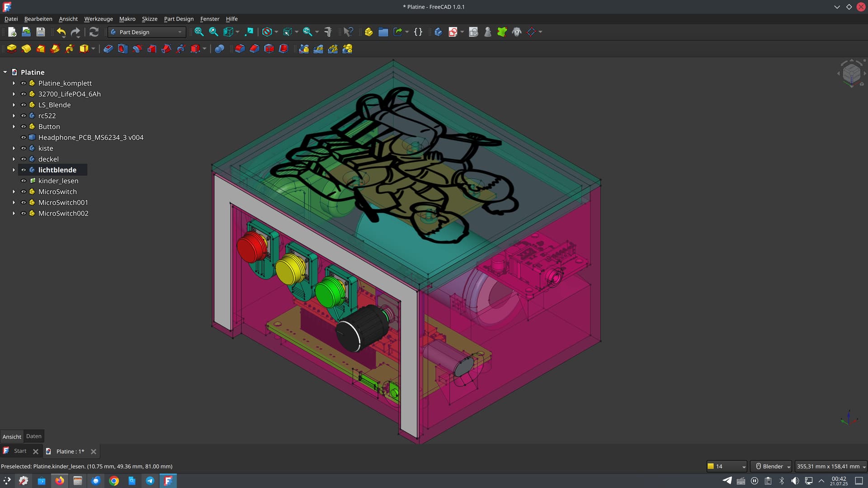Toggle visibility of Headphone_PCB_MS6234_3 v004
The height and width of the screenshot is (488, 868).
24,137
